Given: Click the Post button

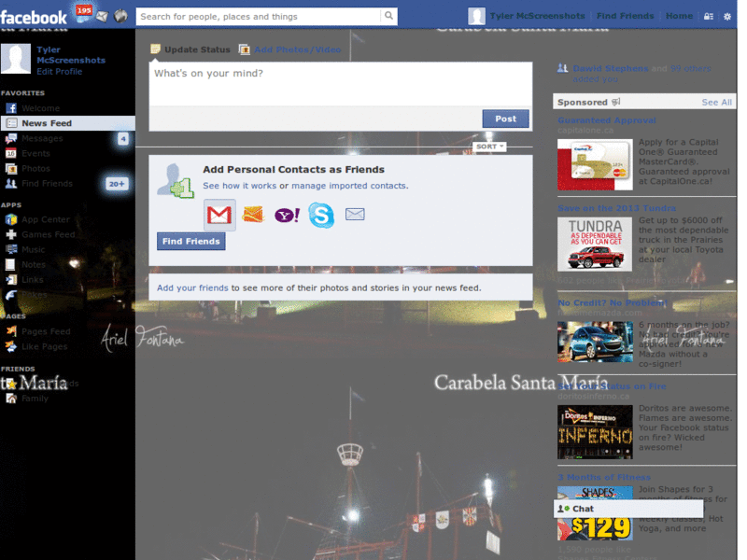Looking at the screenshot, I should 505,119.
